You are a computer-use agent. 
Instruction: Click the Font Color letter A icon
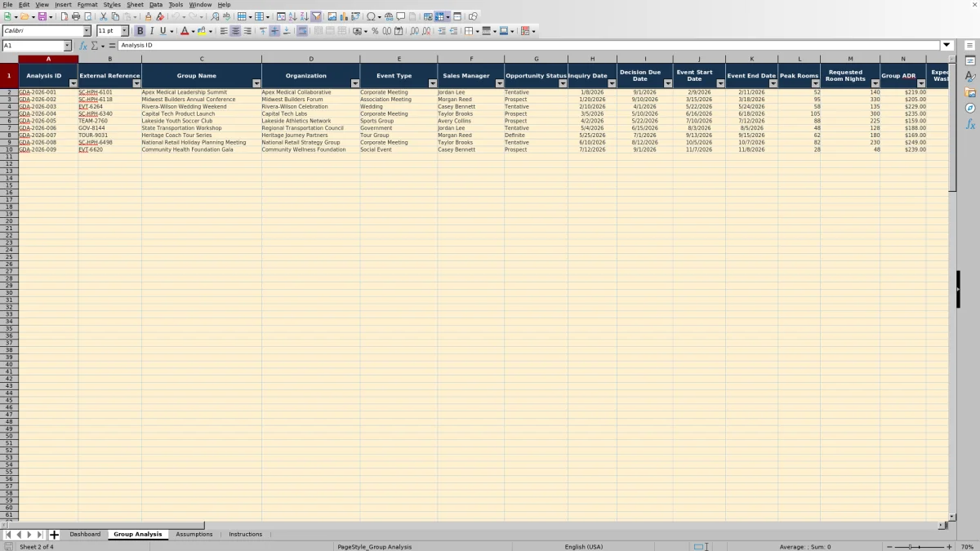point(184,31)
